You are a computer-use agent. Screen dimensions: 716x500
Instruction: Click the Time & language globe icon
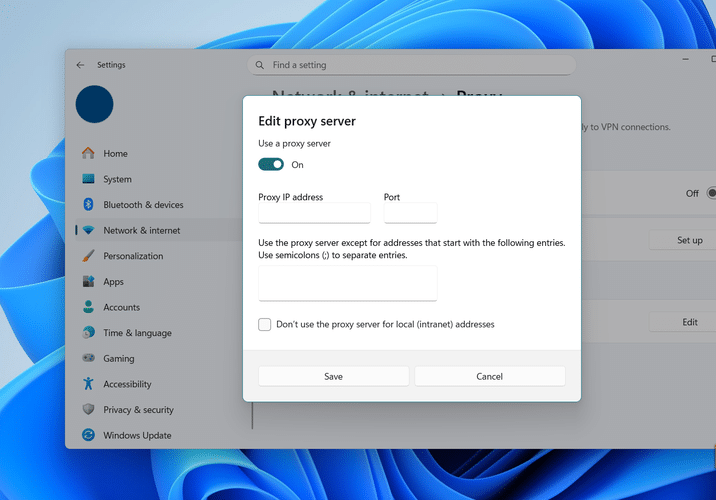coord(88,332)
